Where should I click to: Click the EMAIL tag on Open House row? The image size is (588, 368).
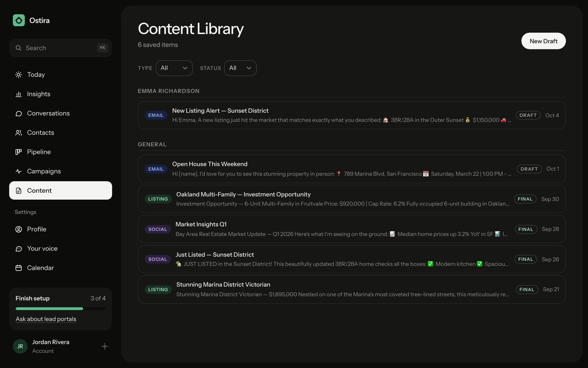[156, 169]
